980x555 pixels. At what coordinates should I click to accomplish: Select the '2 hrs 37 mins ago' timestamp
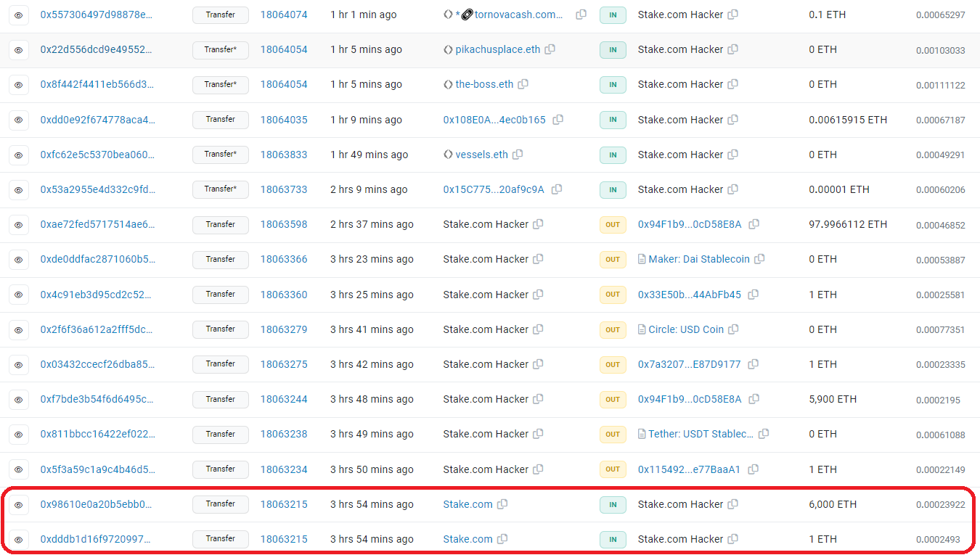click(x=372, y=224)
